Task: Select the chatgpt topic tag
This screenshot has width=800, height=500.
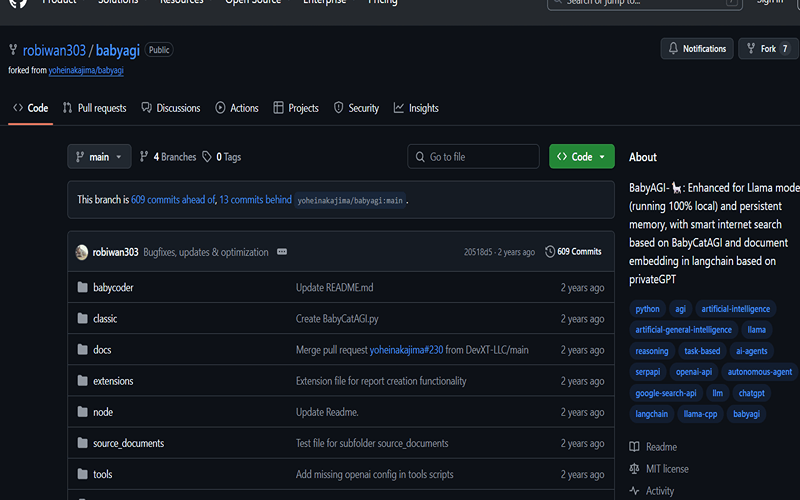Action: pyautogui.click(x=752, y=393)
